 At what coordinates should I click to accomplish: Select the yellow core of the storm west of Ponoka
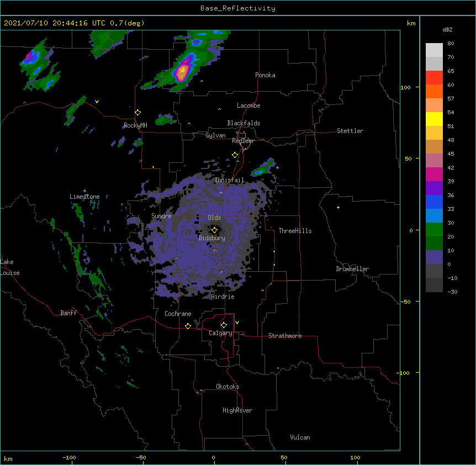[182, 71]
